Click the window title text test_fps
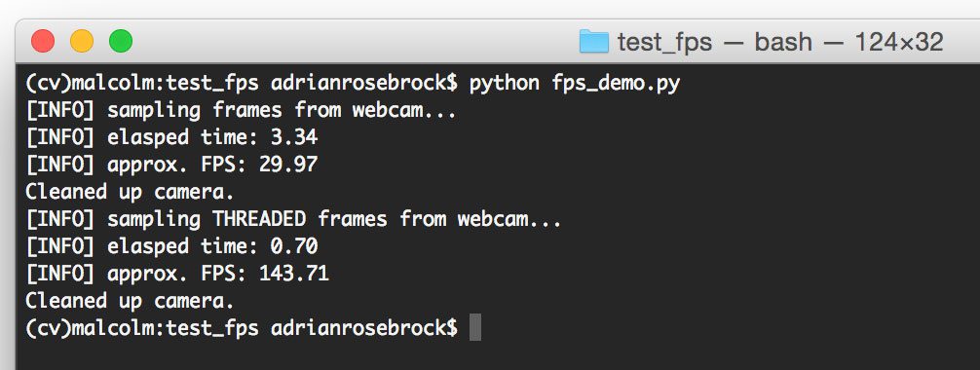 (x=664, y=43)
